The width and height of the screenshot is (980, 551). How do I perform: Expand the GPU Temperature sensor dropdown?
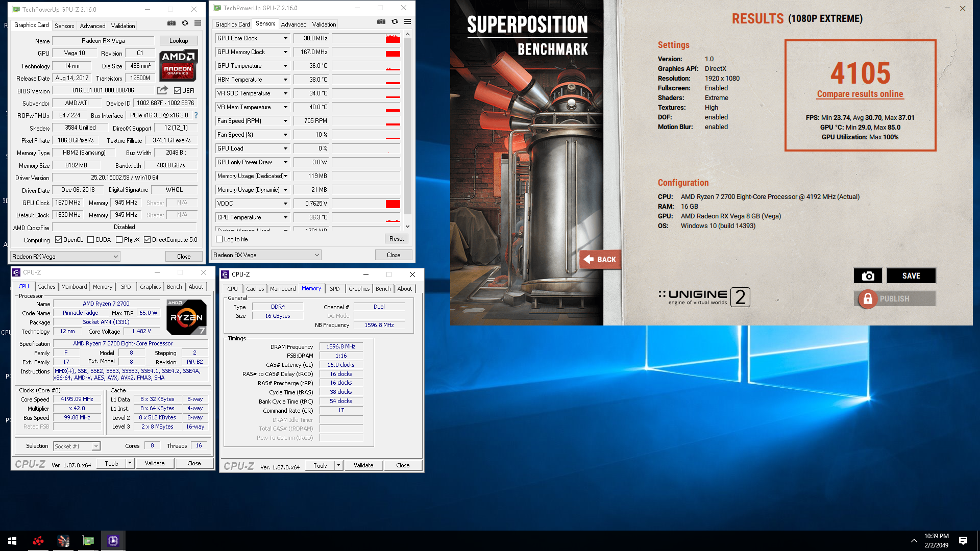(x=285, y=66)
